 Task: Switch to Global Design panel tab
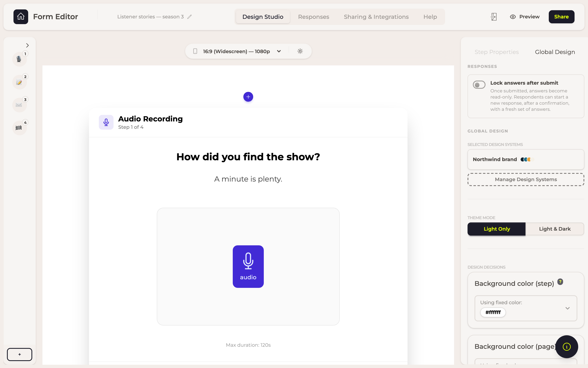(555, 52)
